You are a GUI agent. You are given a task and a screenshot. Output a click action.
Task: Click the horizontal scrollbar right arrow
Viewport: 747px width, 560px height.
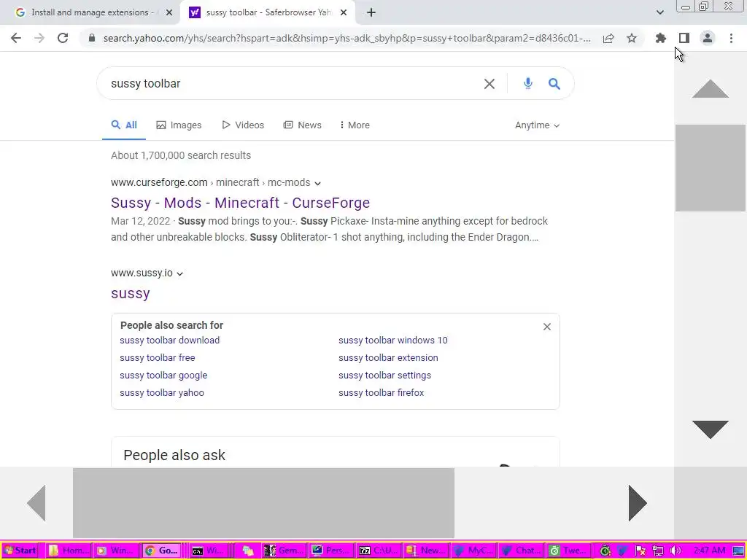point(638,503)
